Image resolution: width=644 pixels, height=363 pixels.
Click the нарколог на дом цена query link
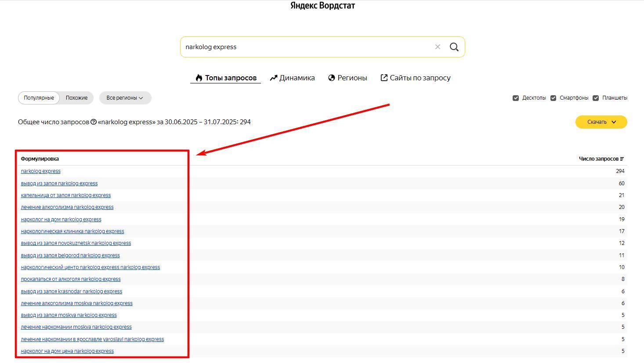(67, 351)
